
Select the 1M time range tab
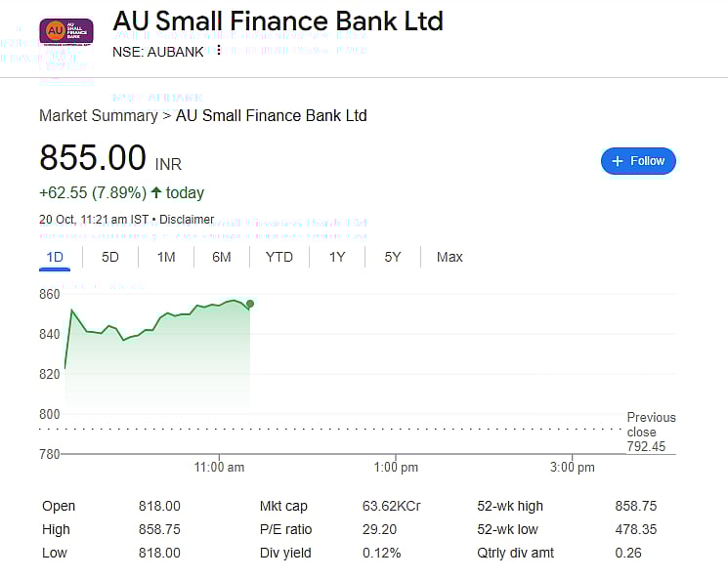(166, 257)
